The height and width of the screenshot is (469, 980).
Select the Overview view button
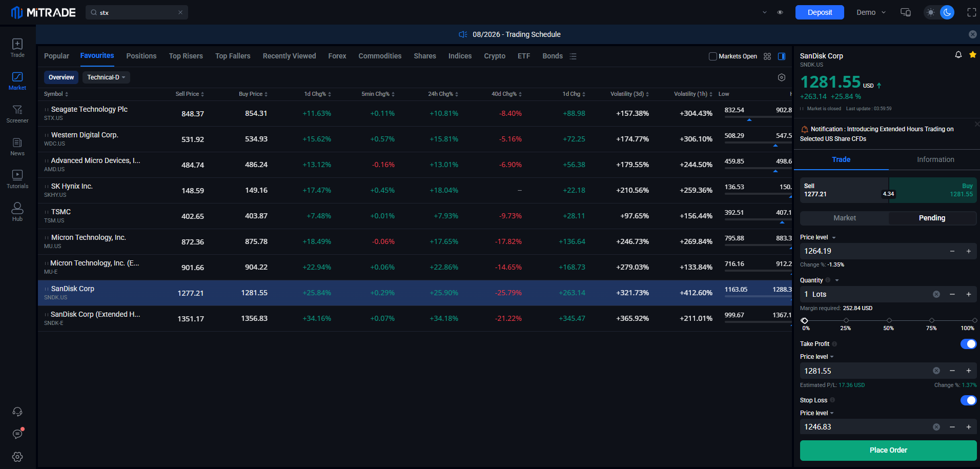click(61, 77)
